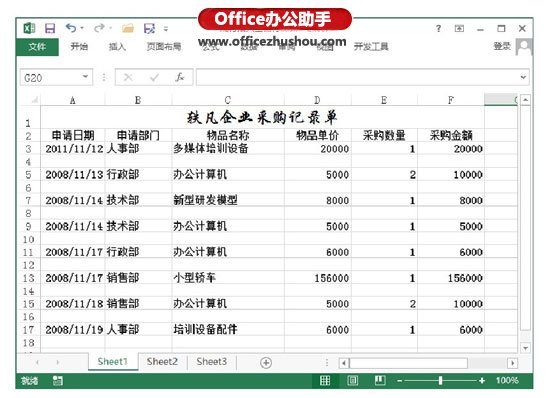
Task: Click the horizontal scrollbar thumb
Action: 408,363
